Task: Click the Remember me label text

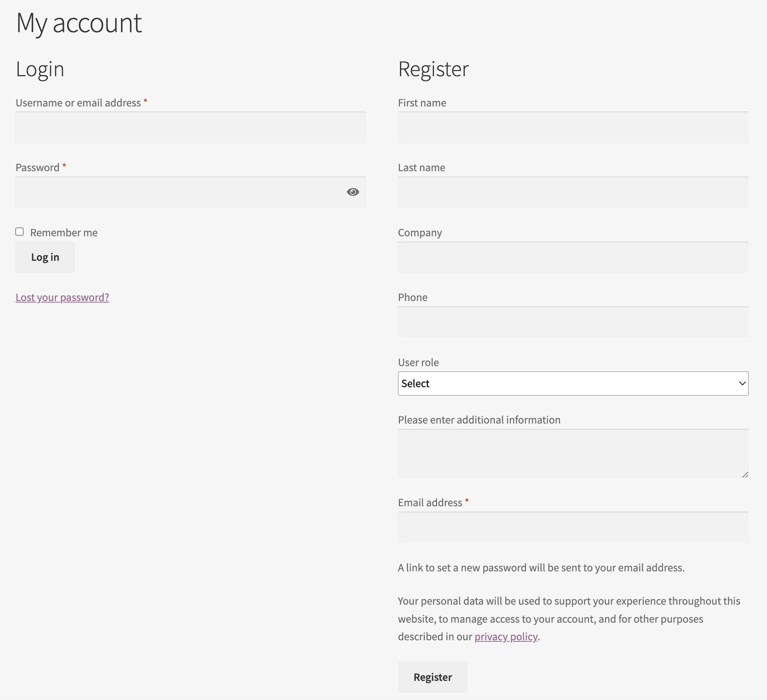Action: pos(64,232)
